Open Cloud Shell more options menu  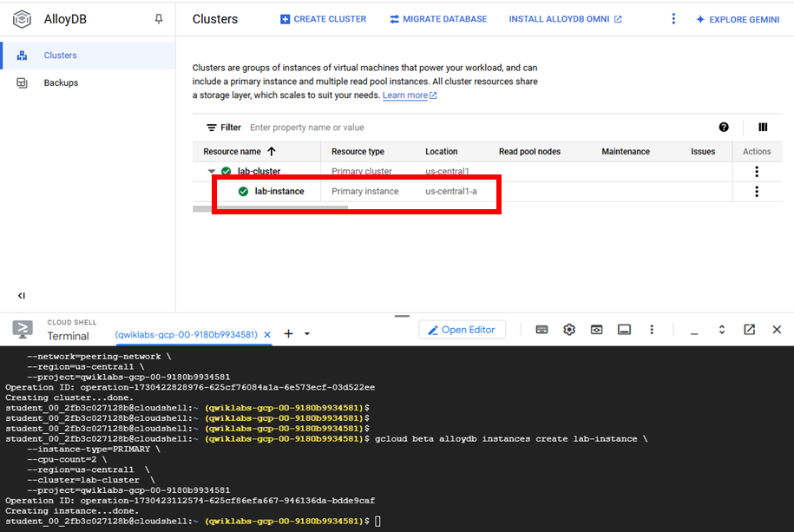pyautogui.click(x=652, y=329)
